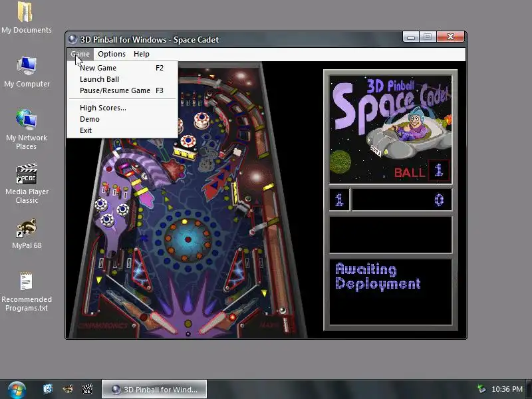The width and height of the screenshot is (532, 399).
Task: Click the left flipper on the table
Action: [163, 323]
